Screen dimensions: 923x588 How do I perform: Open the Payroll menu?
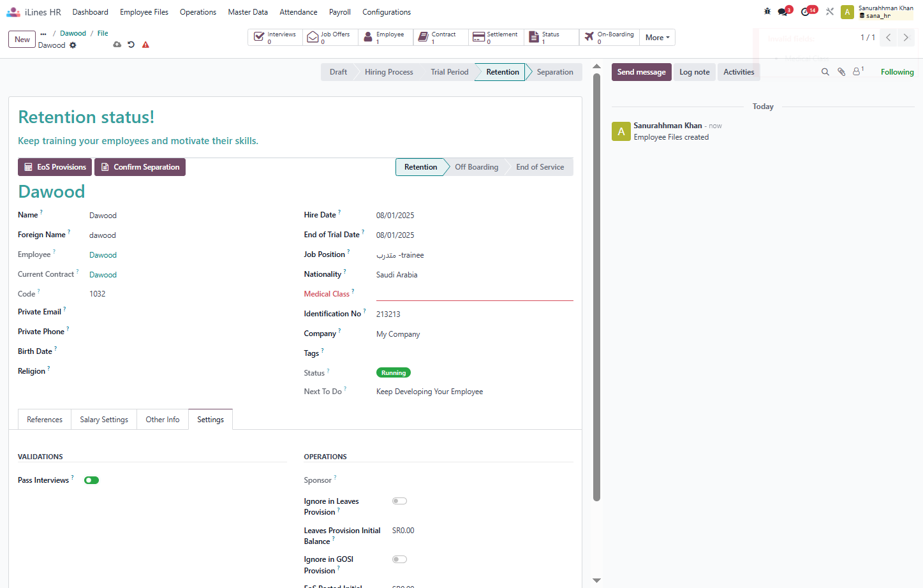340,12
